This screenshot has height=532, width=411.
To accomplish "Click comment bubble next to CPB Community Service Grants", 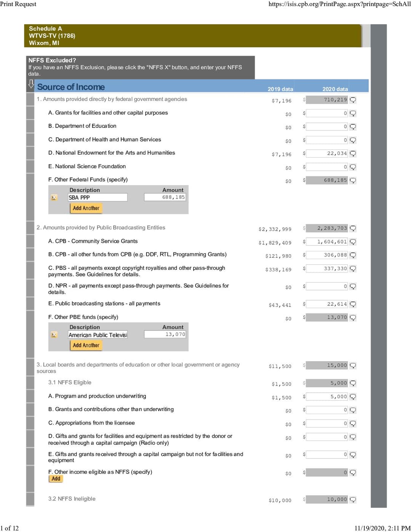I will click(x=353, y=242).
